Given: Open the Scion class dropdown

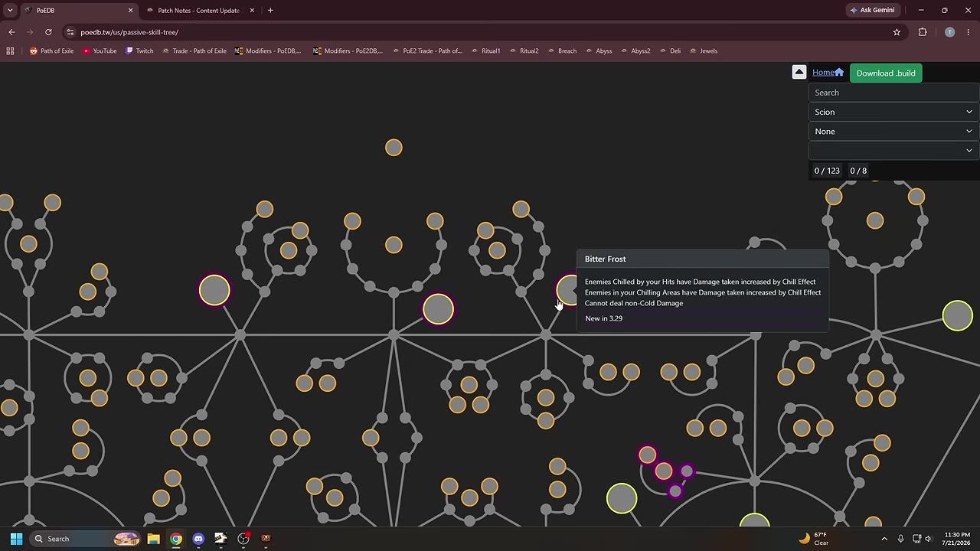Looking at the screenshot, I should click(x=893, y=112).
